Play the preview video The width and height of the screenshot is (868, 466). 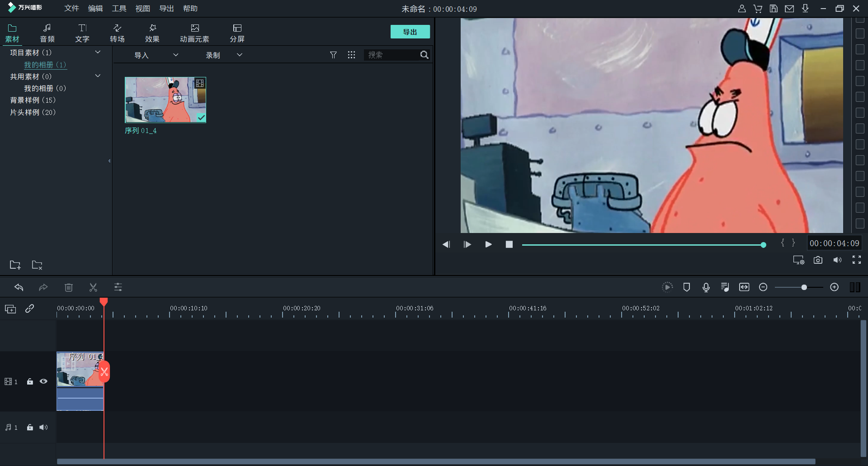tap(488, 244)
